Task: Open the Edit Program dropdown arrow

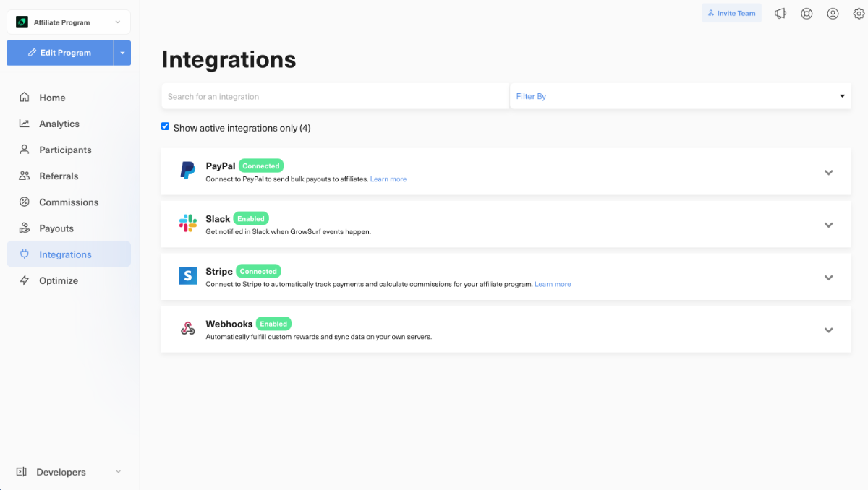Action: pos(122,53)
